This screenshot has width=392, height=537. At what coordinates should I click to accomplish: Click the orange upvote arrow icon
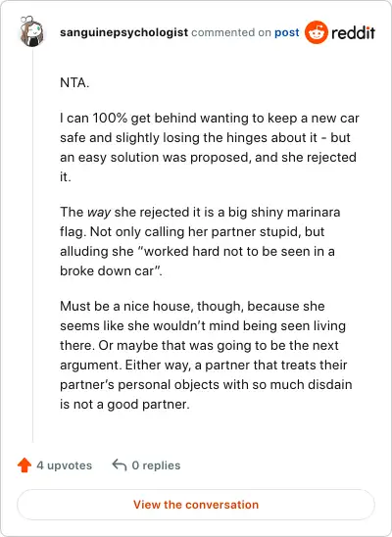(x=24, y=465)
